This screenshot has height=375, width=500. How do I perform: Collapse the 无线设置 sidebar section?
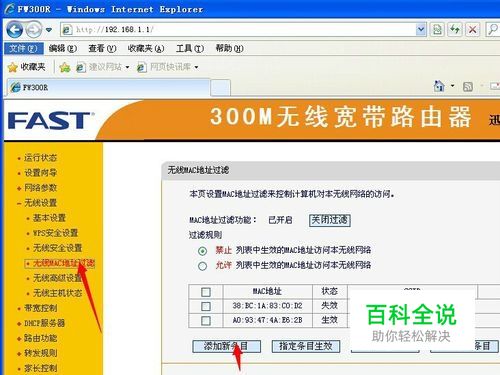40,203
